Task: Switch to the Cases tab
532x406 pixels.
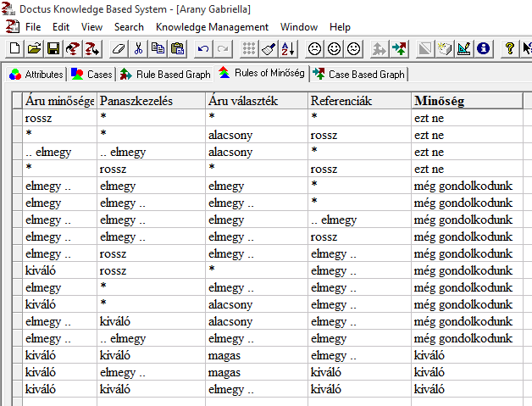Action: [91, 74]
